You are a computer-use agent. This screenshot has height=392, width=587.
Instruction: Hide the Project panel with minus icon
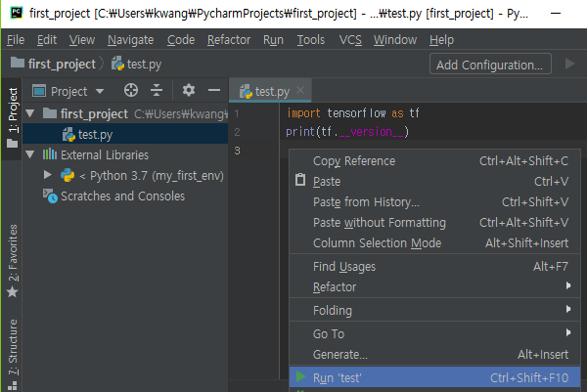(x=214, y=90)
